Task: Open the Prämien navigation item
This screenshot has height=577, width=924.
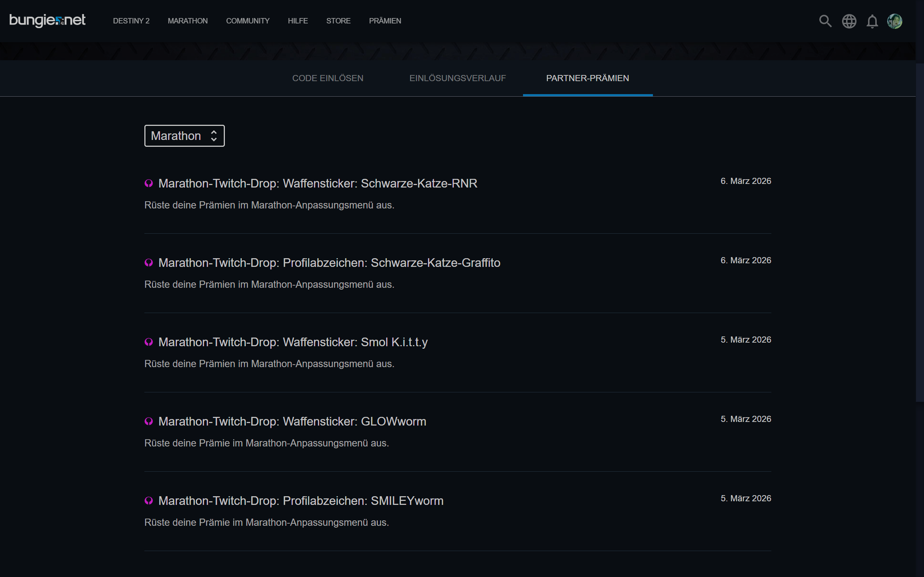Action: tap(384, 21)
